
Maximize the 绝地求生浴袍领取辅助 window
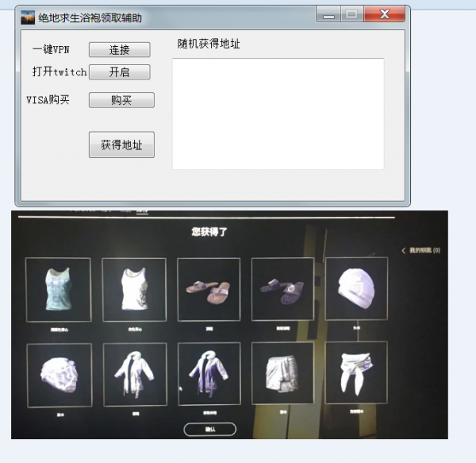click(352, 14)
